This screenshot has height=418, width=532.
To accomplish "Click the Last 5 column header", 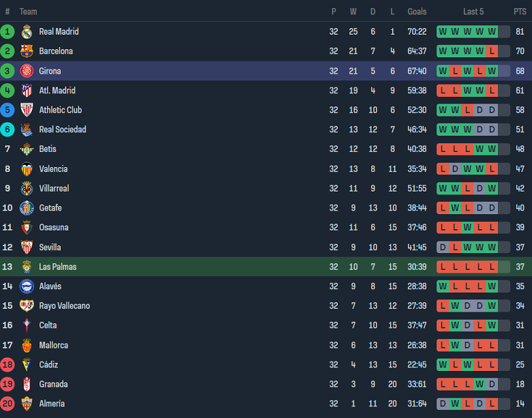I will 473,12.
